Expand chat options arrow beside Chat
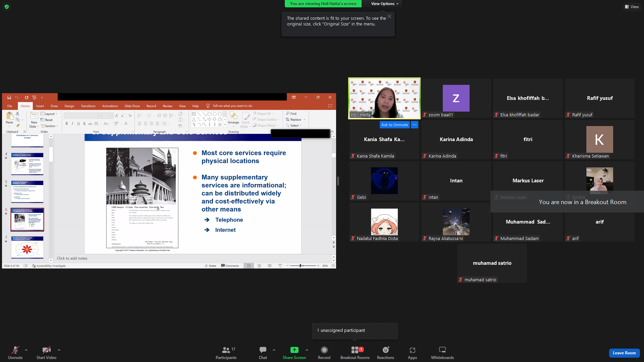Image resolution: width=644 pixels, height=362 pixels. (x=274, y=350)
